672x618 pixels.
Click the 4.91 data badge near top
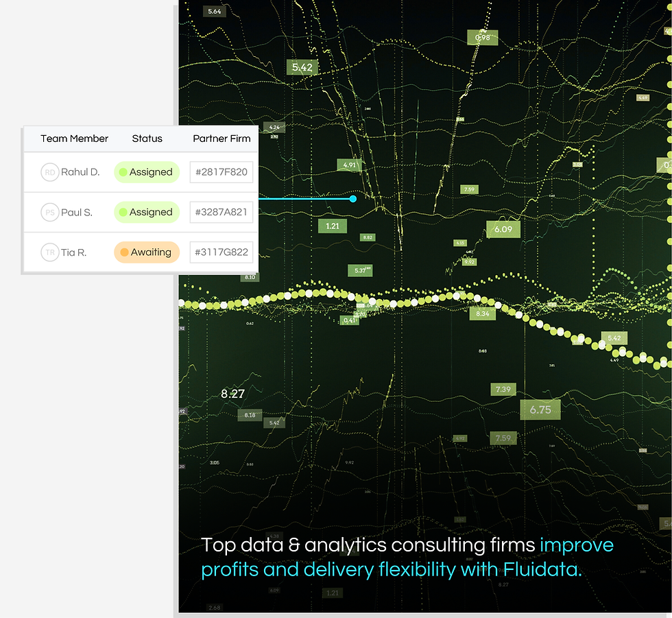[x=350, y=165]
